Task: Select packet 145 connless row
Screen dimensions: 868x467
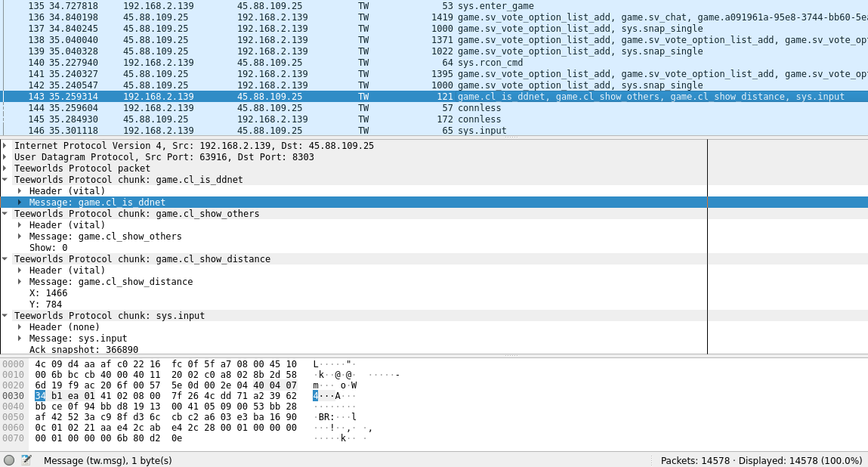Action: [x=434, y=119]
